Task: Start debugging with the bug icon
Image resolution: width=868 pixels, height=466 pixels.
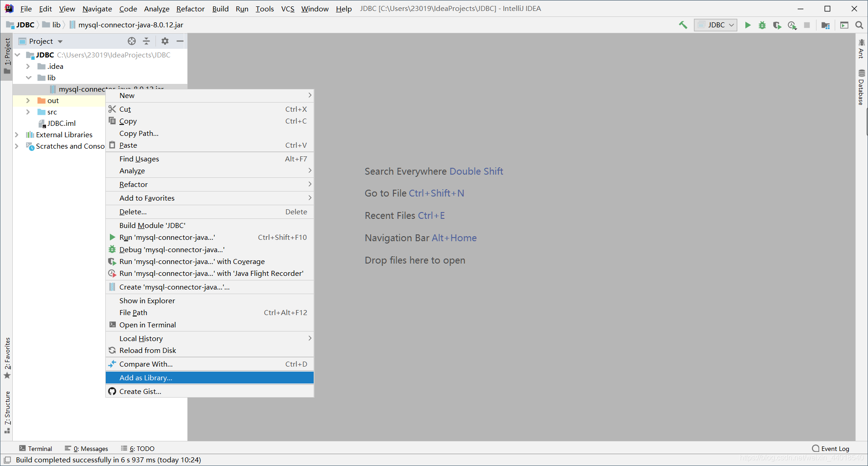Action: 762,25
